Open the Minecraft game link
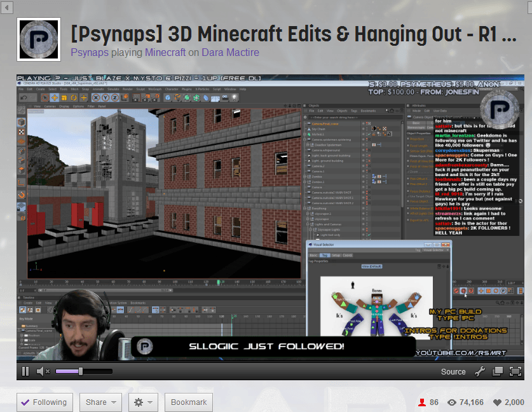Image resolution: width=532 pixels, height=412 pixels. [165, 53]
